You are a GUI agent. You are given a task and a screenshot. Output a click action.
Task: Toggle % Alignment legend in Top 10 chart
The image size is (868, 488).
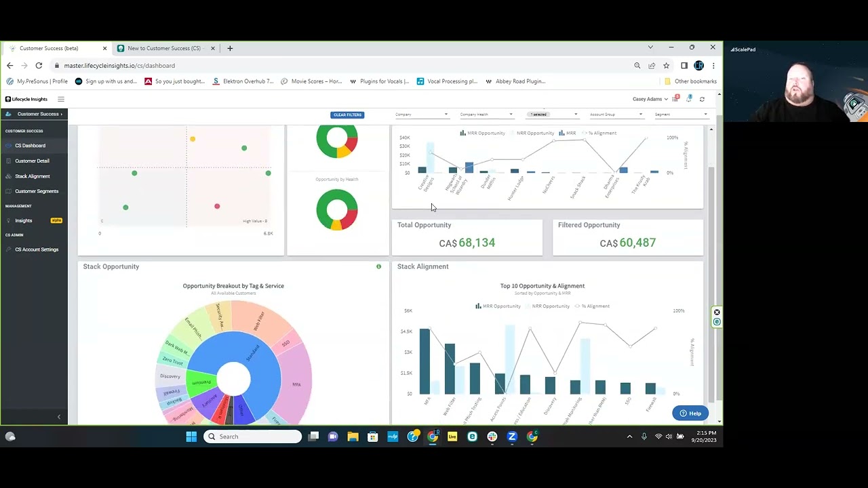[x=592, y=306]
